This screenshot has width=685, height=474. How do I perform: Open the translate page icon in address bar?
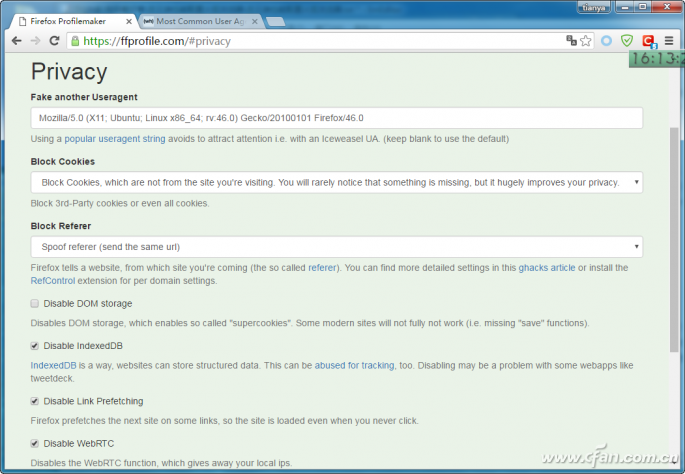click(x=571, y=41)
